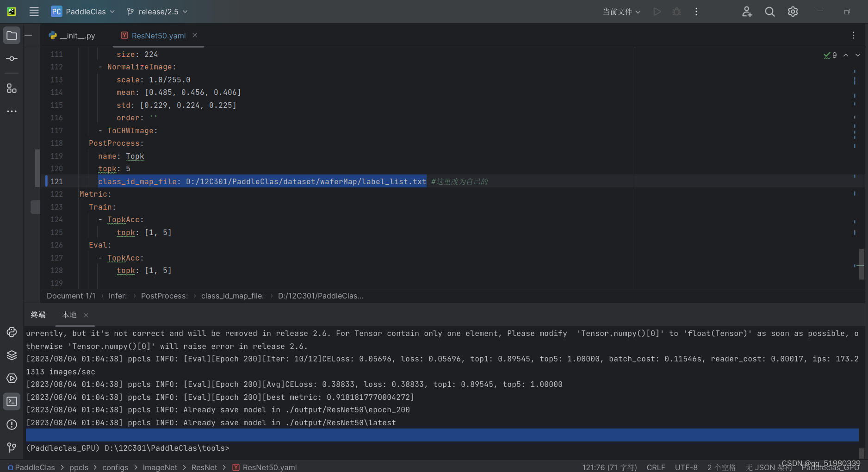This screenshot has height=472, width=868.
Task: Jump to next highlighted problem
Action: (858, 55)
